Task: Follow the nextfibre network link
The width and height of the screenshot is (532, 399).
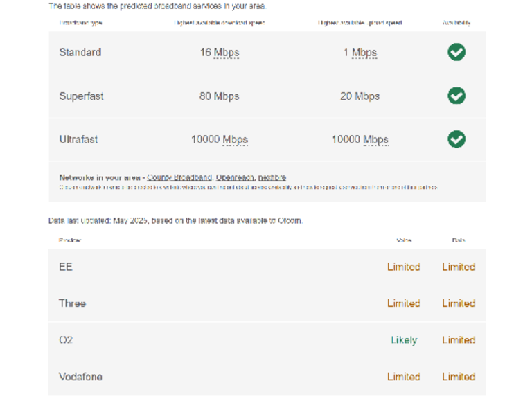Action: 272,177
